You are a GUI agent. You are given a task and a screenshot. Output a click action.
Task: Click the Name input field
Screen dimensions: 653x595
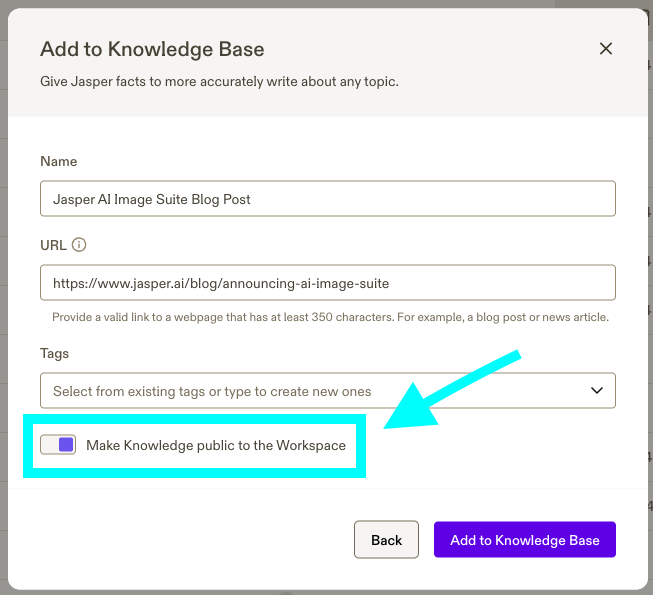tap(328, 199)
